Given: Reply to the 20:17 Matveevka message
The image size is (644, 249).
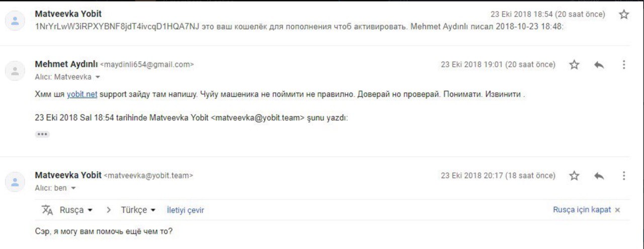Looking at the screenshot, I should click(599, 176).
